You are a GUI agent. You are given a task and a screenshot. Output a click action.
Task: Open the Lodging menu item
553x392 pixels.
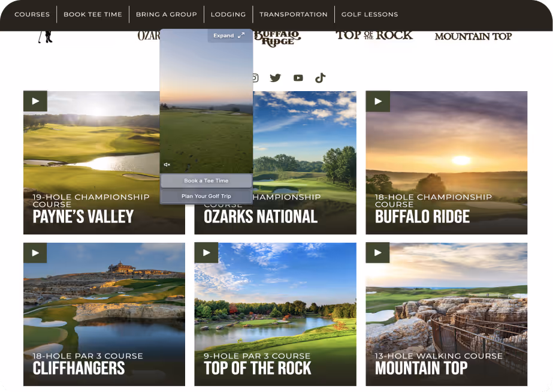[x=228, y=14]
